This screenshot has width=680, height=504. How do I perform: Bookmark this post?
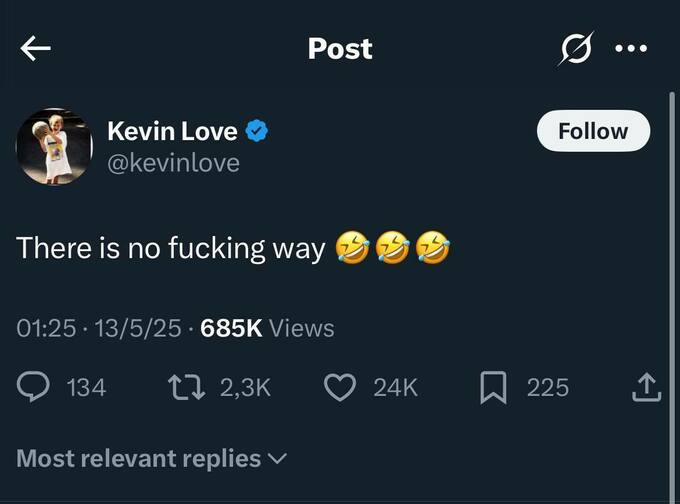[x=493, y=387]
